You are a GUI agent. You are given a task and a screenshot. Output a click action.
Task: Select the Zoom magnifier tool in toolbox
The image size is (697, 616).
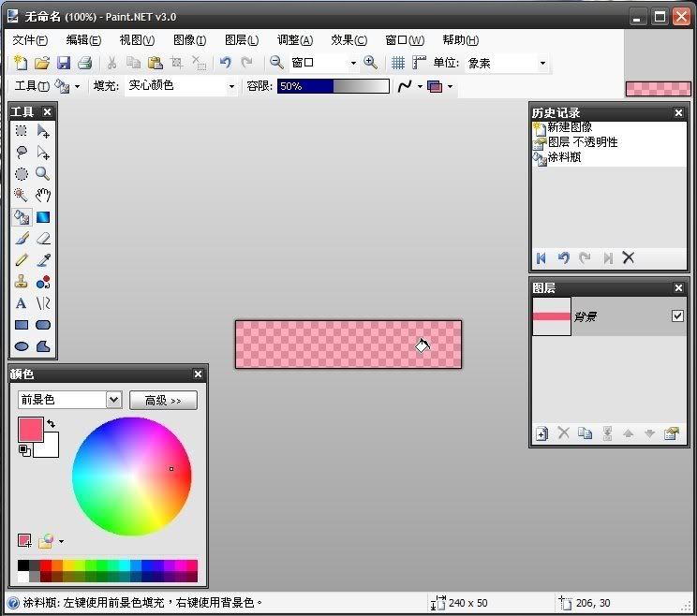click(43, 173)
